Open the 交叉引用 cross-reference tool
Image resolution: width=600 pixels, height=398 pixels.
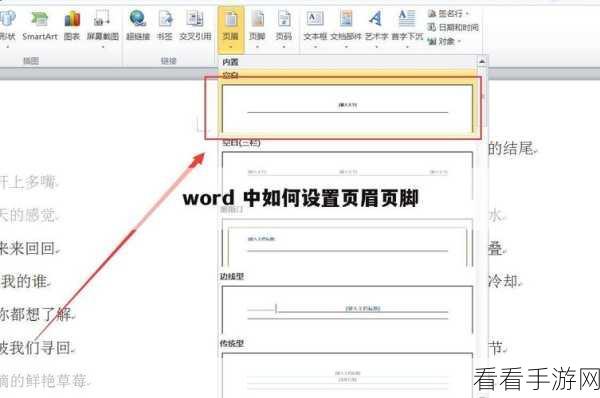195,25
